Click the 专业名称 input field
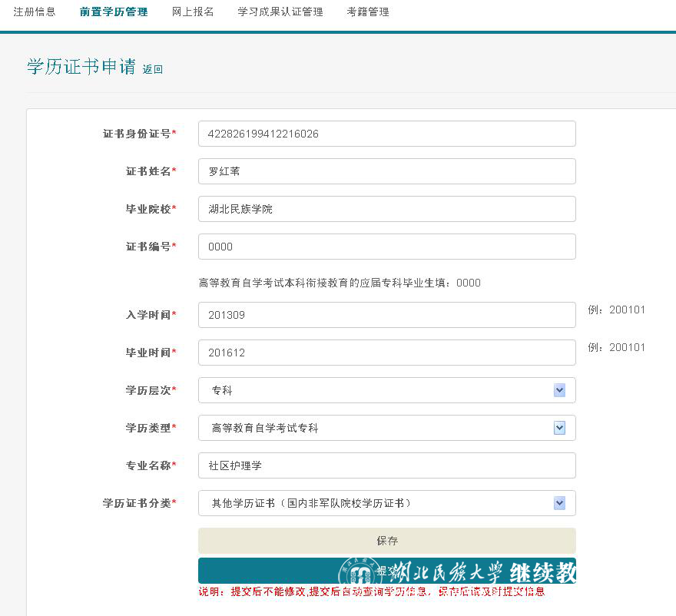Viewport: 676px width, 616px height. pyautogui.click(x=386, y=465)
